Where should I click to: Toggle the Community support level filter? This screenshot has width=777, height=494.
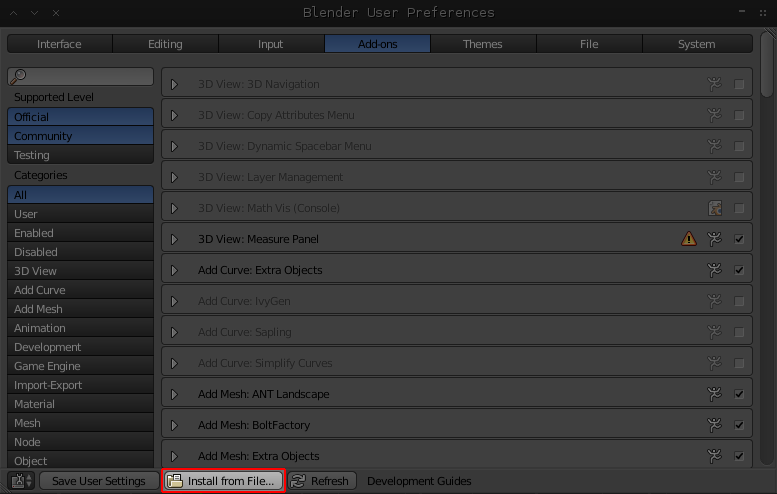click(80, 136)
